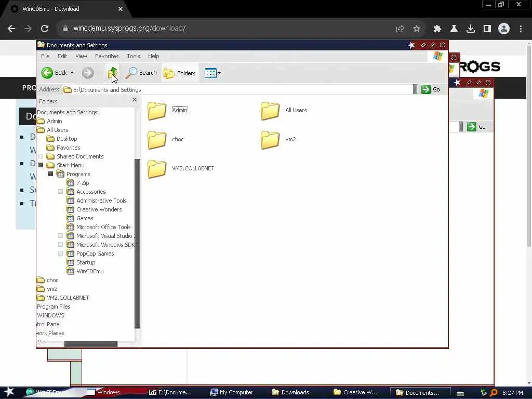Select Microsoft Office Tools in tree

(103, 227)
